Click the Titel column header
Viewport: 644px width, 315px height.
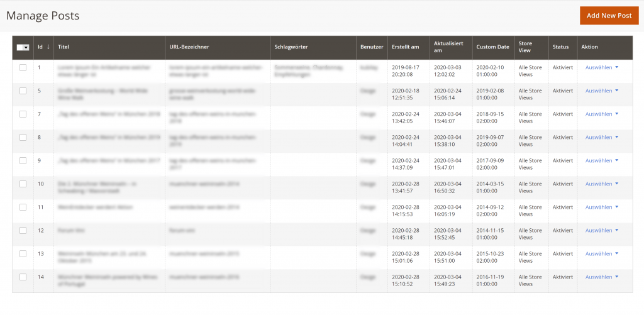[109, 47]
